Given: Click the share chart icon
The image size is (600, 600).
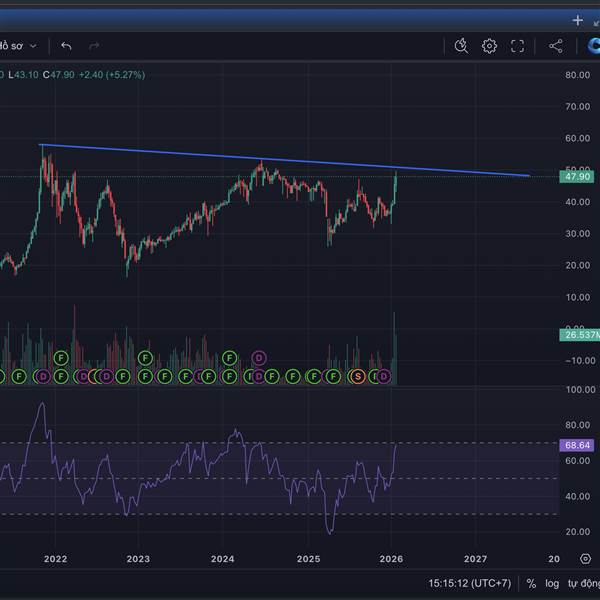Looking at the screenshot, I should (x=556, y=46).
